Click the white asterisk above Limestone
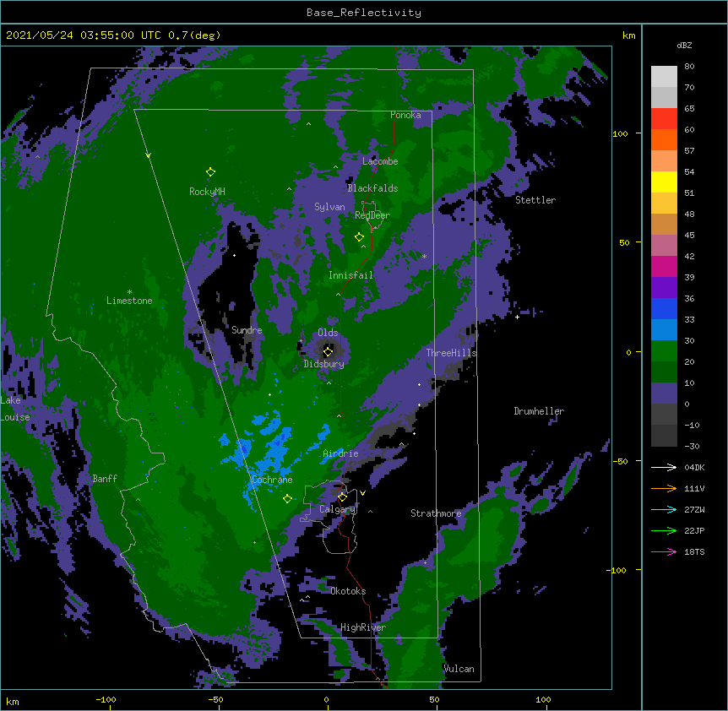The height and width of the screenshot is (711, 728). (x=129, y=292)
